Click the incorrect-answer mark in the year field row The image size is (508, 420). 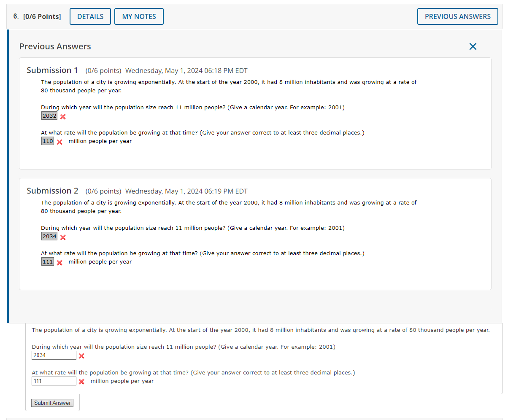click(x=81, y=356)
